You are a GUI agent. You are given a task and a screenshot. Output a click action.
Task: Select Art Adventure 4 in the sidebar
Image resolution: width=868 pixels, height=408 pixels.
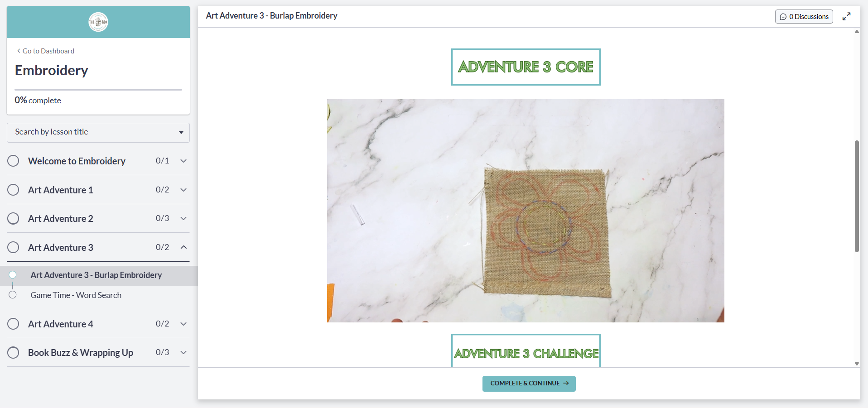[60, 324]
